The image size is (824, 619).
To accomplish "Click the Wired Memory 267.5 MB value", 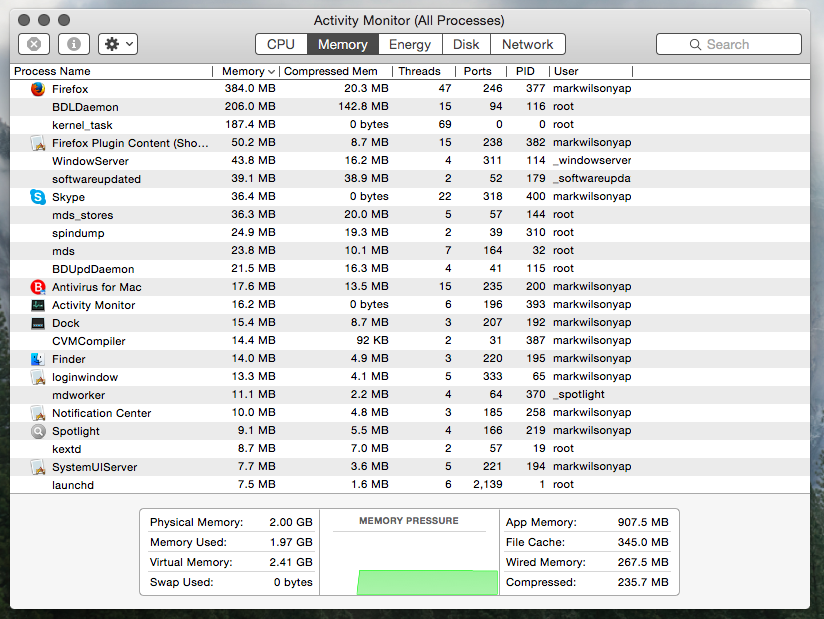I will (x=643, y=562).
